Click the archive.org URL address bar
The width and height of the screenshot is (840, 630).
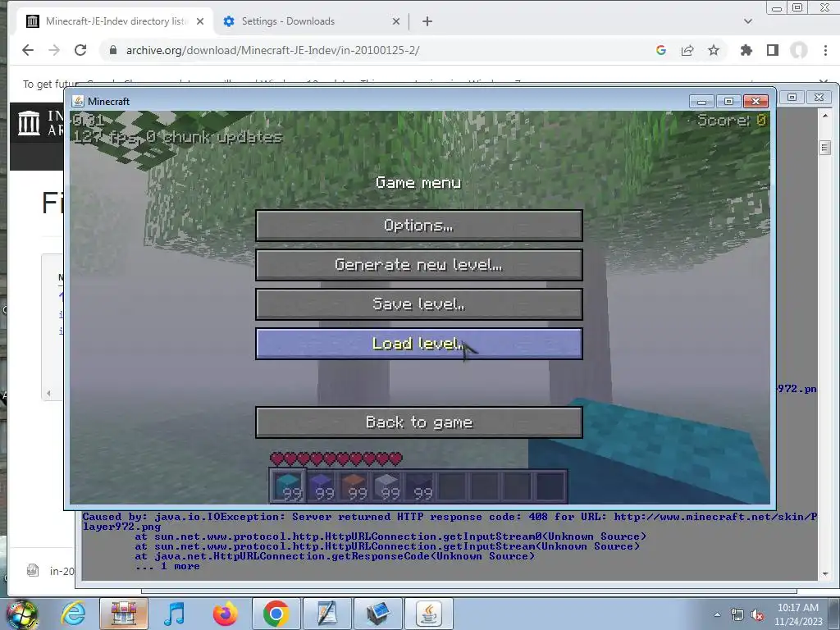tap(375, 50)
